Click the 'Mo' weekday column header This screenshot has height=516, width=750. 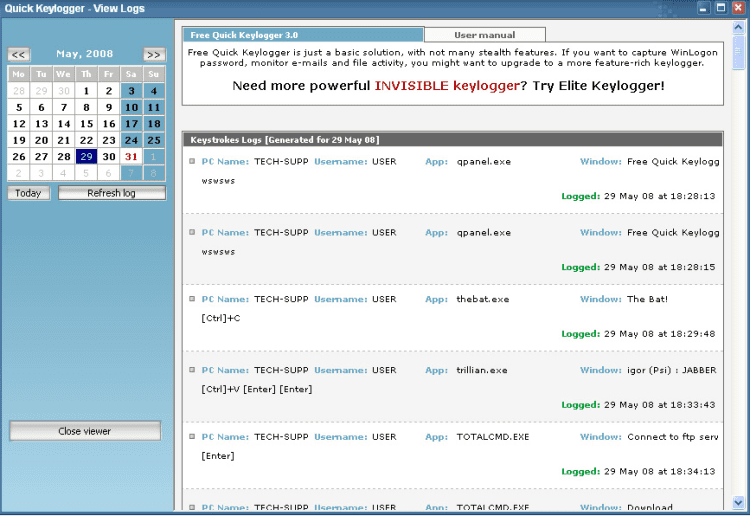(19, 74)
